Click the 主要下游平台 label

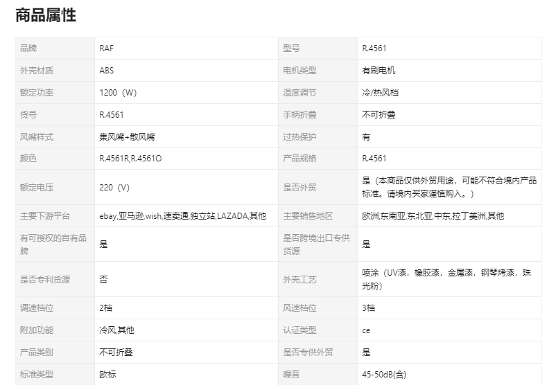pyautogui.click(x=45, y=216)
